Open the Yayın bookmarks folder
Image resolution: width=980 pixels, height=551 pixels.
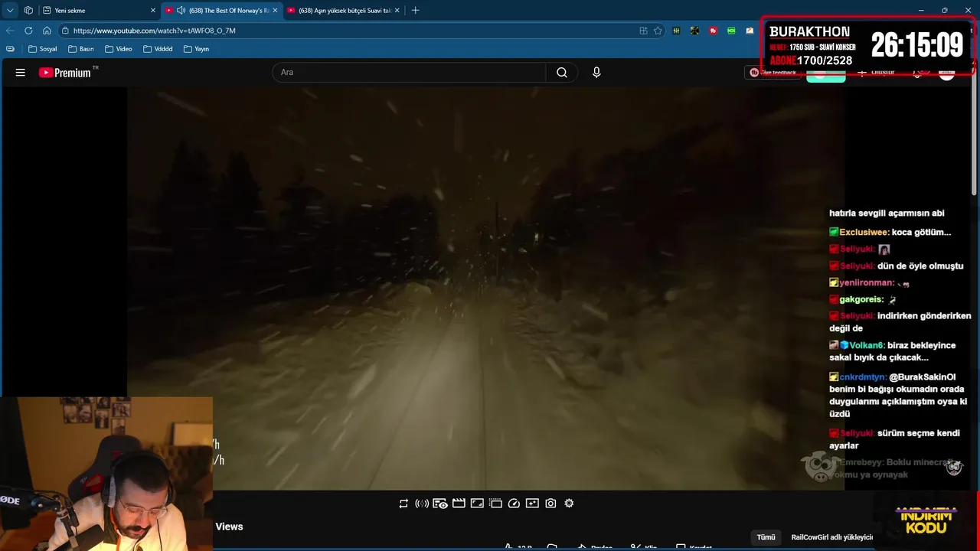(196, 48)
